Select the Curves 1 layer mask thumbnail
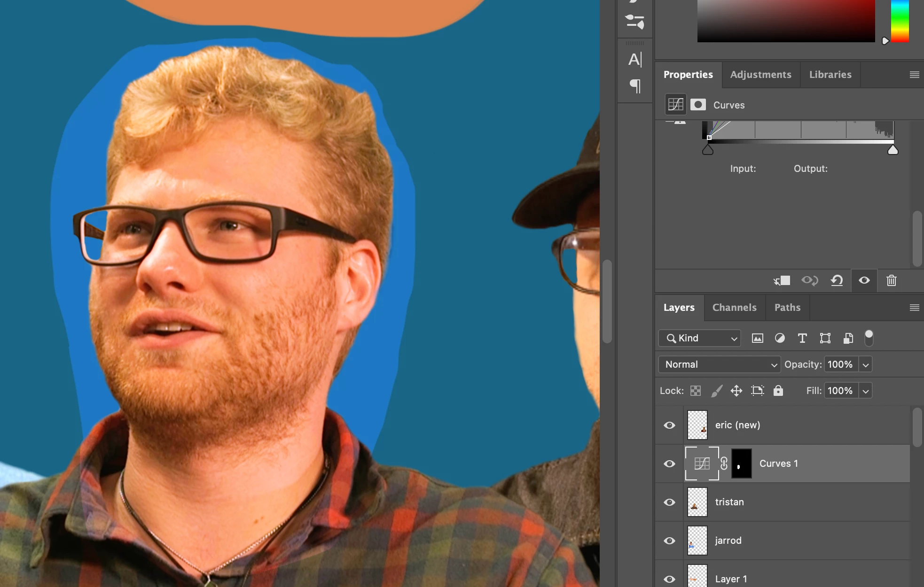The width and height of the screenshot is (924, 587). pos(741,464)
